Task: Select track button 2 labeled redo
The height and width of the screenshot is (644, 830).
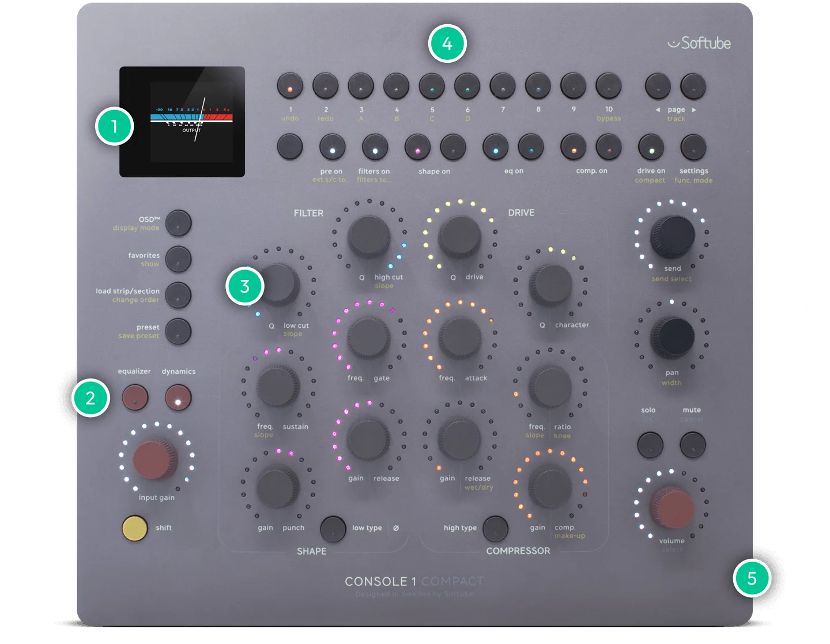Action: pos(325,86)
